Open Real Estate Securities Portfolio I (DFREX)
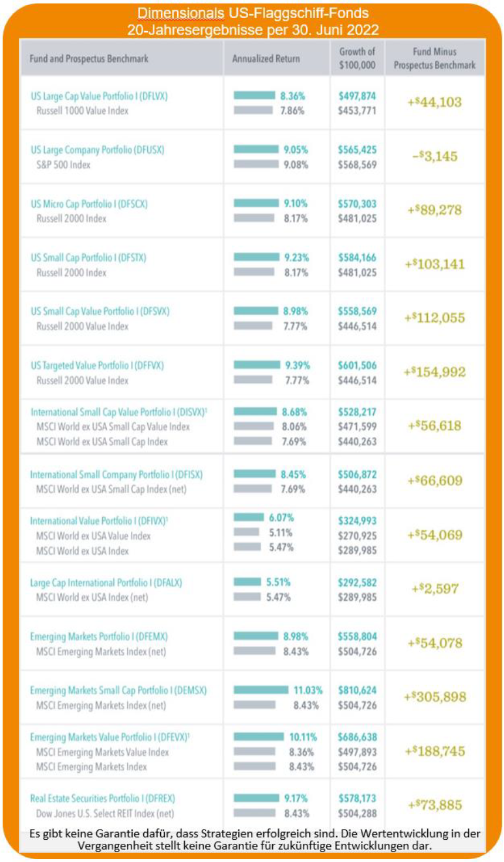This screenshot has width=504, height=862. (103, 799)
